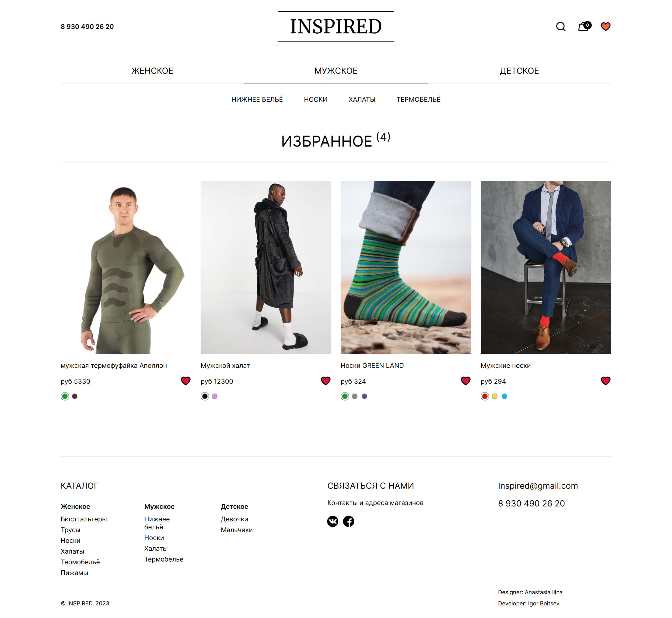This screenshot has height=618, width=672.
Task: Open the striped Носки GREEN LAND product image
Action: 406,267
